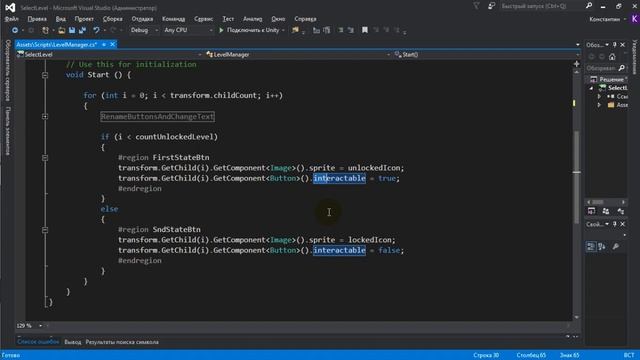The width and height of the screenshot is (640, 360).
Task: Click the editor vertical scrollbar thumb
Action: pos(576,177)
